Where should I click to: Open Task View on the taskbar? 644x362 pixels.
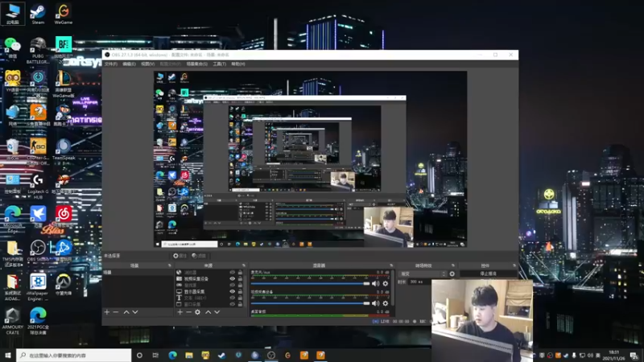point(155,356)
